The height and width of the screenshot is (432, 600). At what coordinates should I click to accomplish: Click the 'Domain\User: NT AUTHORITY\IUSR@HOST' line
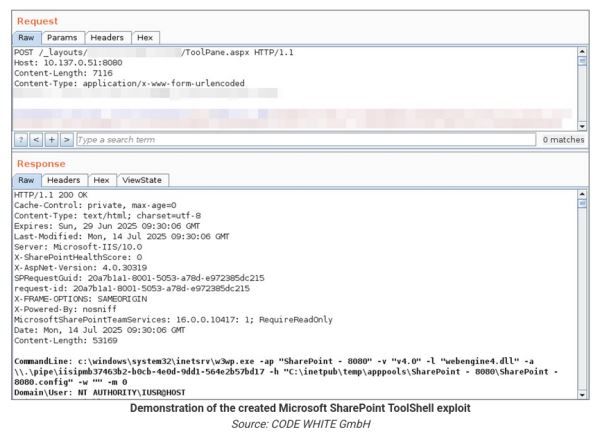[100, 393]
